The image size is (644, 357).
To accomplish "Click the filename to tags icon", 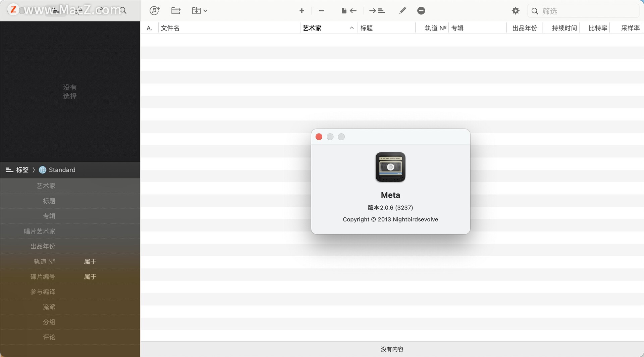I will [x=349, y=11].
